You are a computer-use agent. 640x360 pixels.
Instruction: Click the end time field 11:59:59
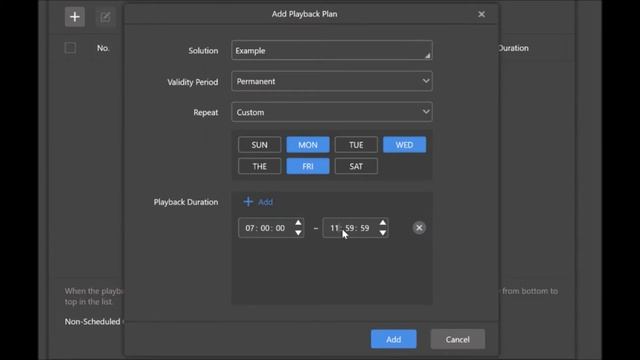click(x=355, y=228)
